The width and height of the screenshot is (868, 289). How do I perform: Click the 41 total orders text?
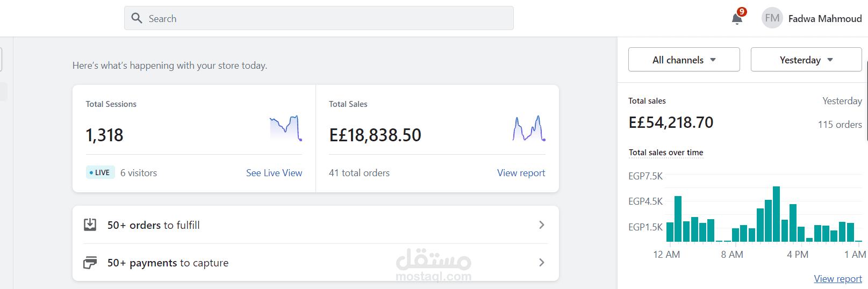click(359, 173)
